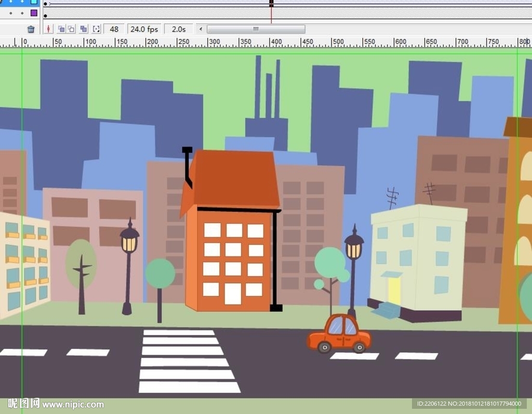The width and height of the screenshot is (532, 414).
Task: Turn on Onion Skin Outlines
Action: pos(71,29)
